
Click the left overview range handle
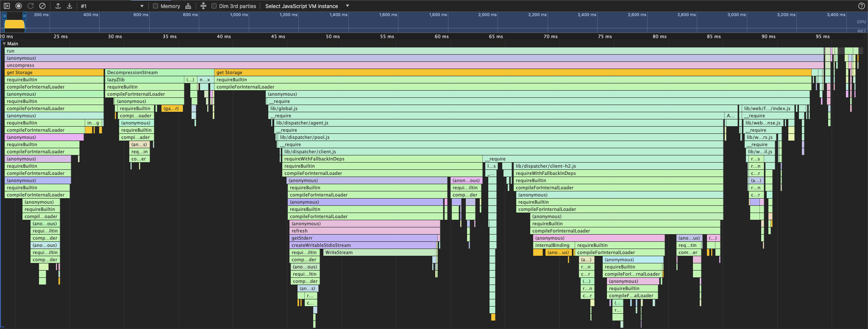tap(5, 16)
